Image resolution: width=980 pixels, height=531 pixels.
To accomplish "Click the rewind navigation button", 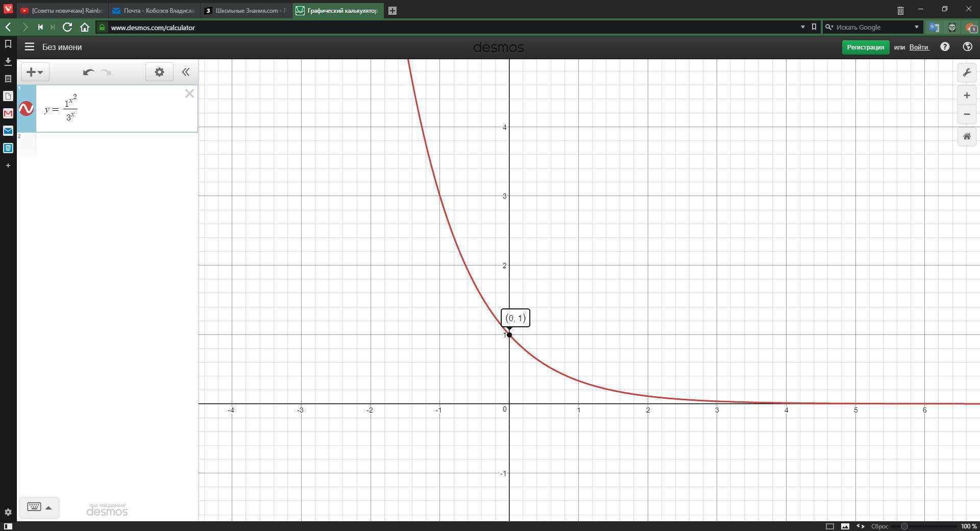I will pos(40,27).
